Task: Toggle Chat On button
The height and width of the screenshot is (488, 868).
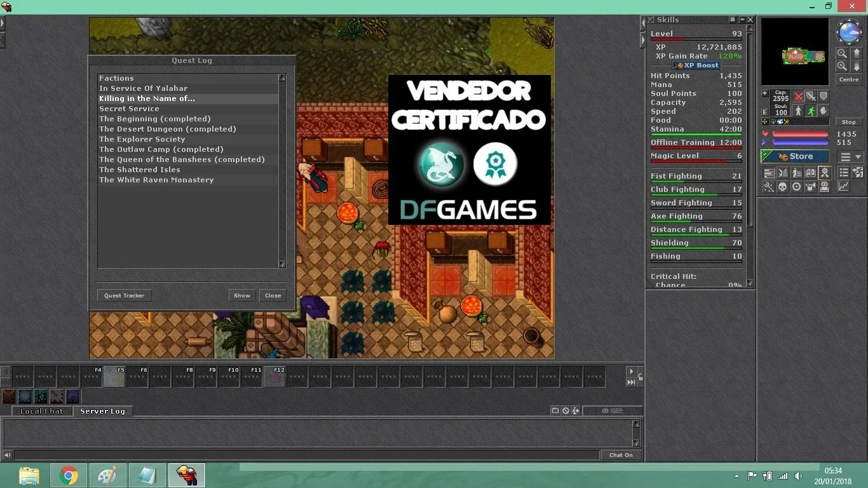Action: pos(621,455)
